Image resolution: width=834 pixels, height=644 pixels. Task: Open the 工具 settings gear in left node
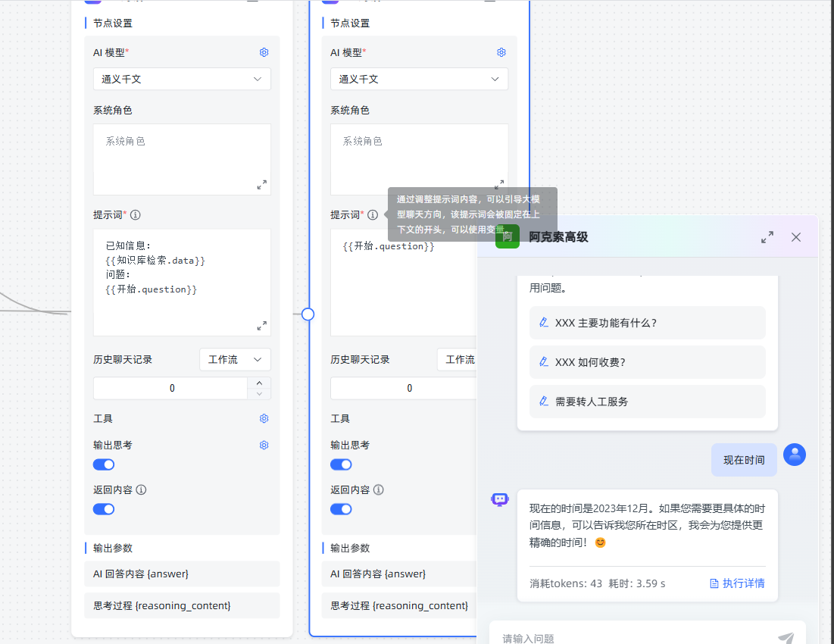[264, 418]
